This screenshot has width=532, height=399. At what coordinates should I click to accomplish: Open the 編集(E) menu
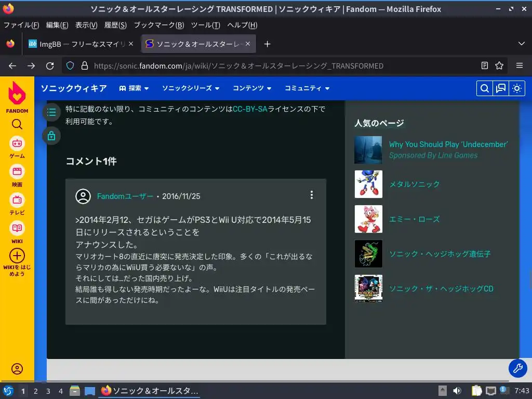[57, 25]
